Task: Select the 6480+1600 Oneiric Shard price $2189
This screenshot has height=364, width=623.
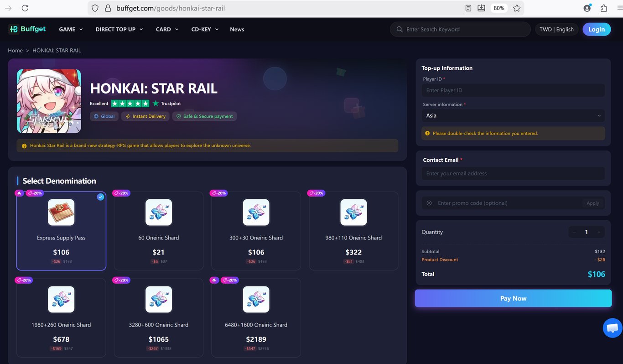Action: pyautogui.click(x=256, y=339)
